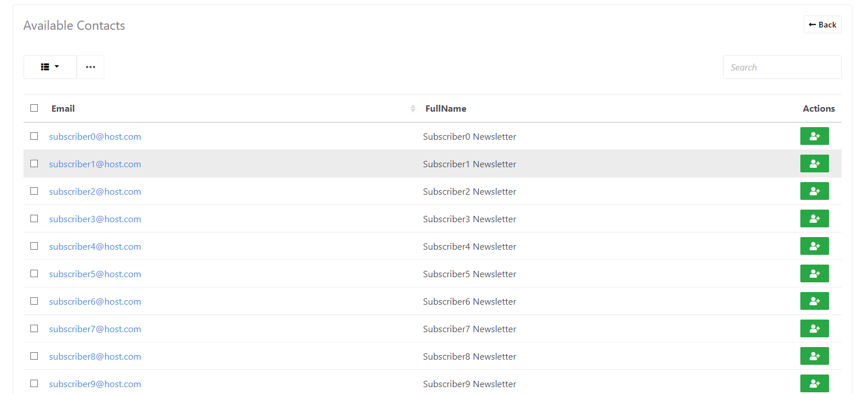Image resolution: width=868 pixels, height=394 pixels.
Task: Tick the select-all checkbox in table header
Action: coord(34,108)
